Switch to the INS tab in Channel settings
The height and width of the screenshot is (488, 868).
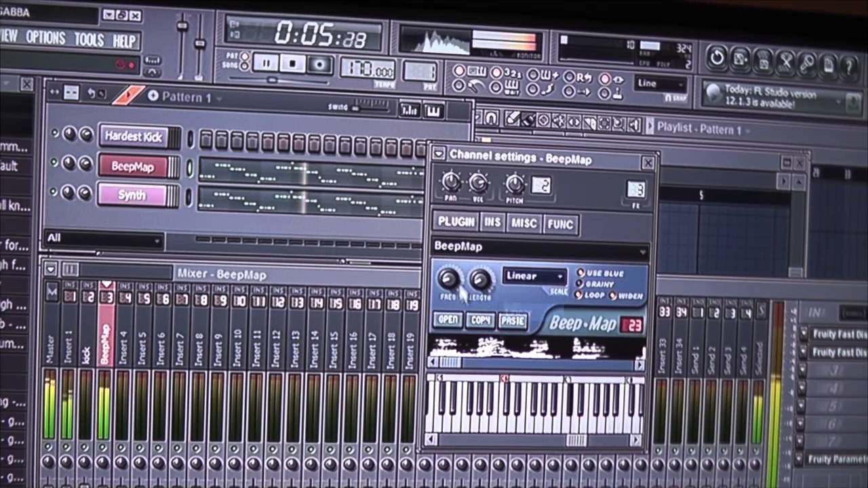[493, 222]
